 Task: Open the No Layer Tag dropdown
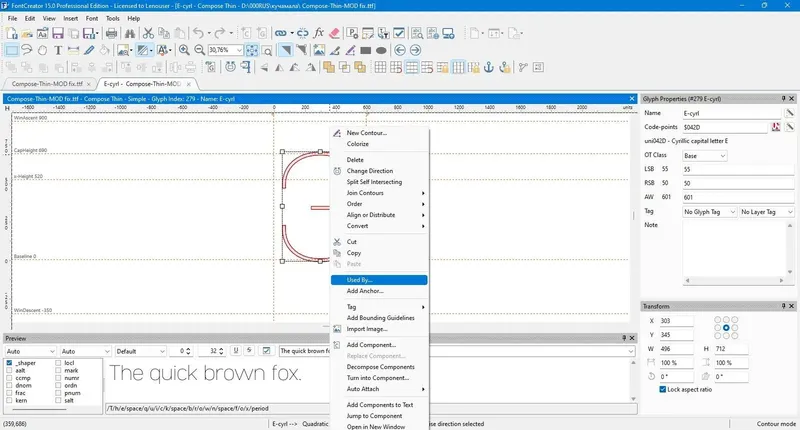(767, 212)
